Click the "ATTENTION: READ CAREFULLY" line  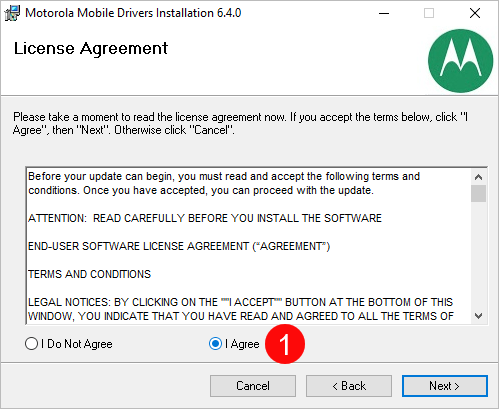pos(205,218)
